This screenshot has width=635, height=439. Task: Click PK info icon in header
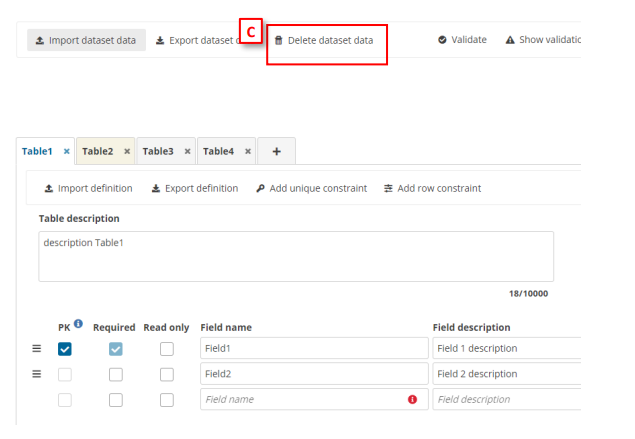pyautogui.click(x=79, y=324)
